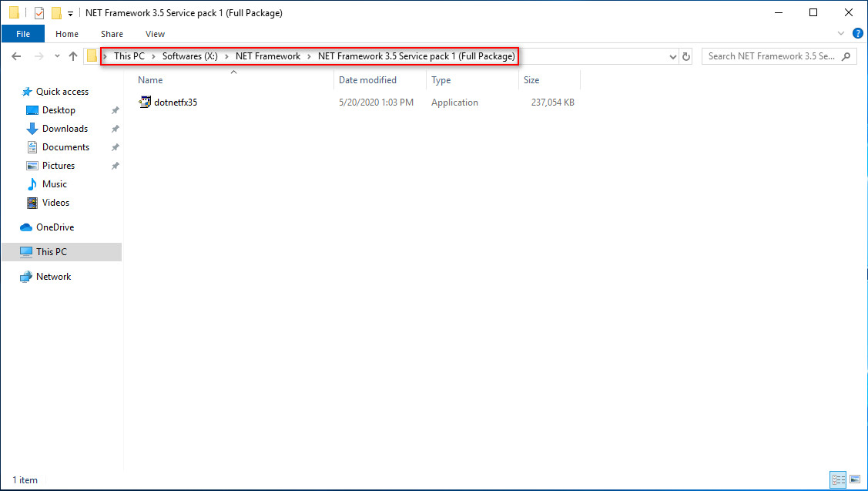Click the New folder quick access icon

click(56, 12)
